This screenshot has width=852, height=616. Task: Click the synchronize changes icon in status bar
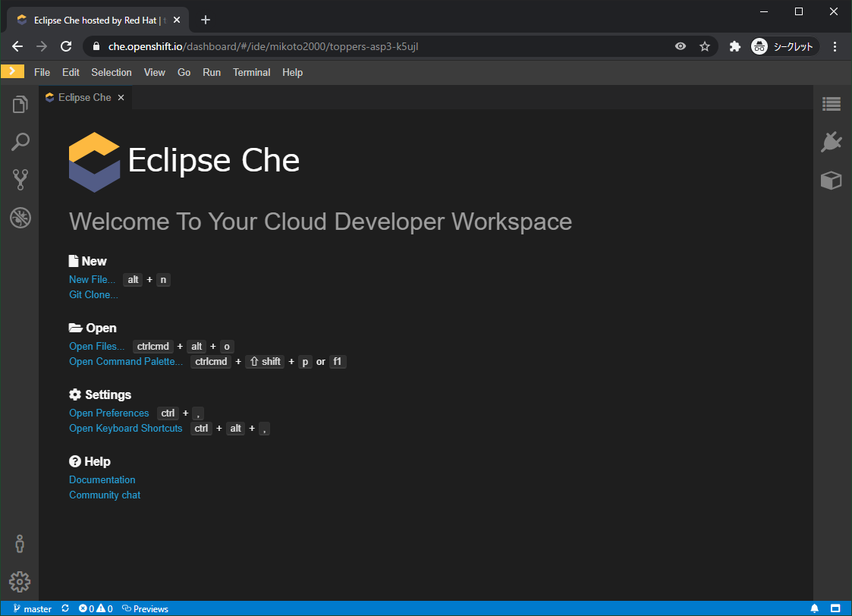point(65,608)
